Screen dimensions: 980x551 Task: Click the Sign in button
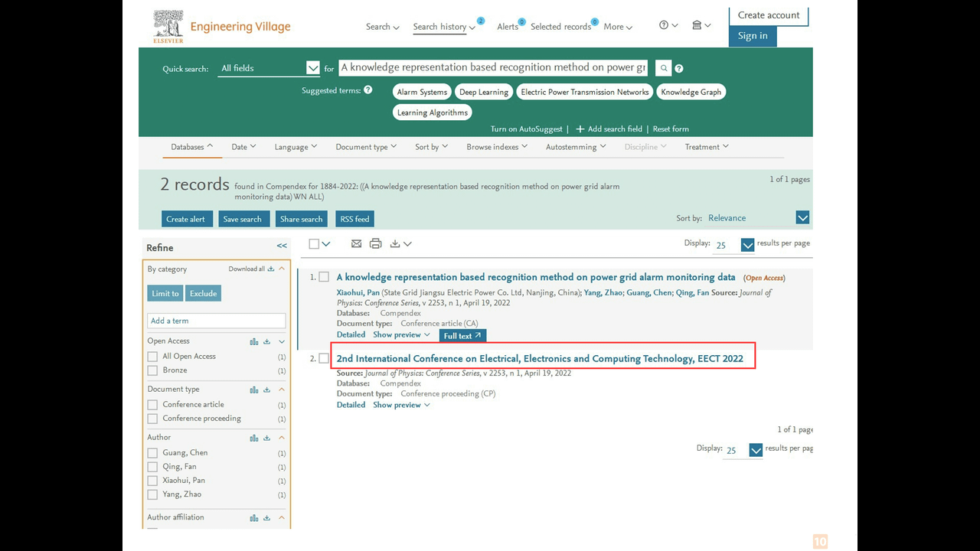[x=753, y=36]
